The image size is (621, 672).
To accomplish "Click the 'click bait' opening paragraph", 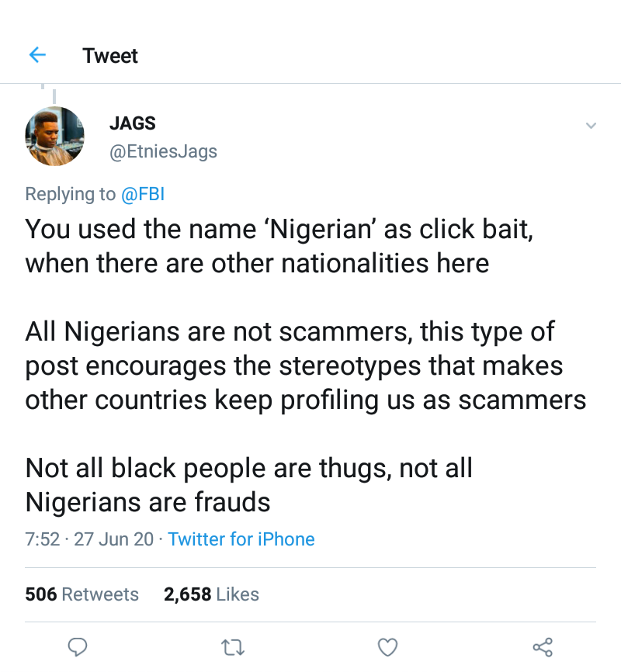I will [x=256, y=246].
